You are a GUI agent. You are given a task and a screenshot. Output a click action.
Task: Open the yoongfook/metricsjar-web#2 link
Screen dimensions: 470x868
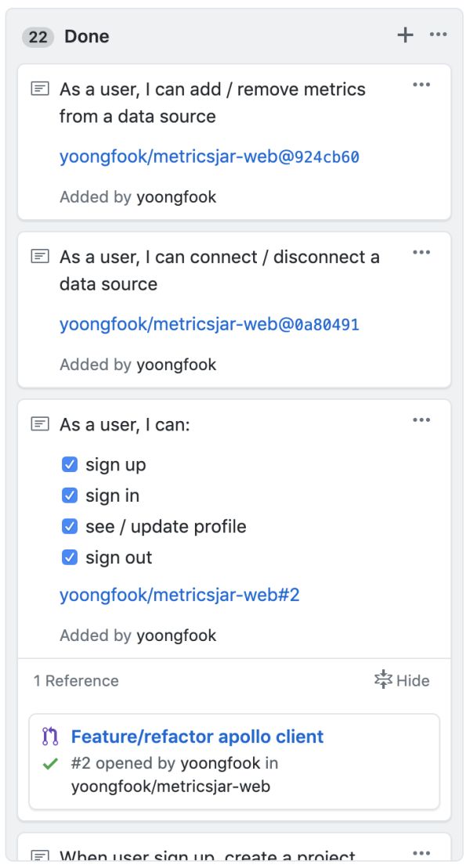pyautogui.click(x=179, y=595)
